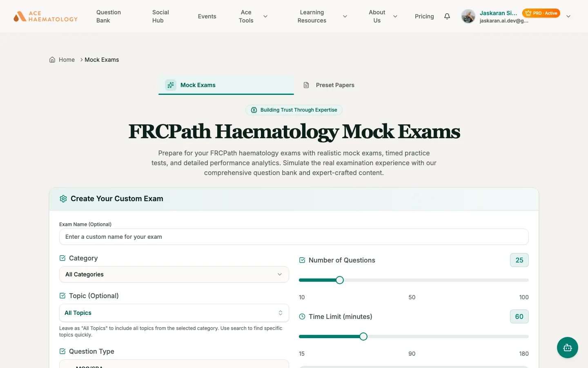The height and width of the screenshot is (368, 588).
Task: Click the Number of Questions slider handle
Action: 340,280
